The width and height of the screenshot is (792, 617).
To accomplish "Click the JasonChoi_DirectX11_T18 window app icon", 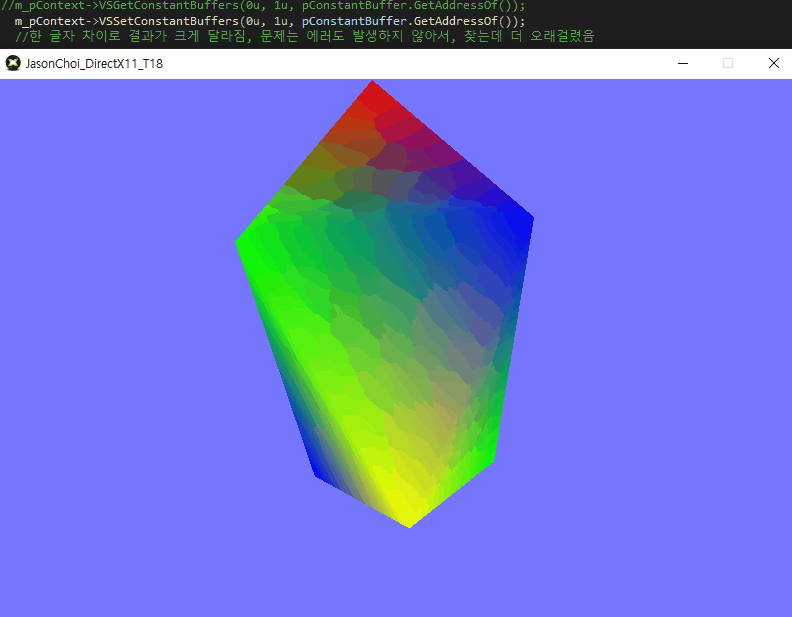I will point(13,63).
